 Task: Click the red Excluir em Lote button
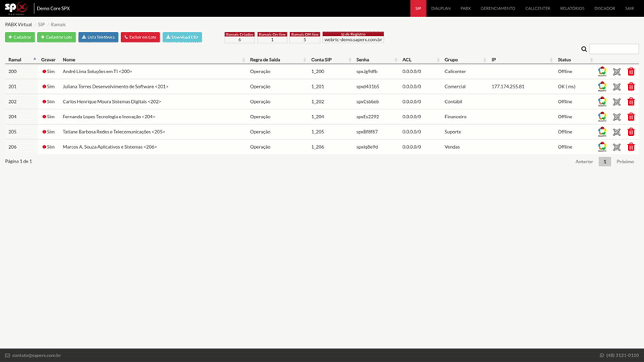(x=140, y=37)
